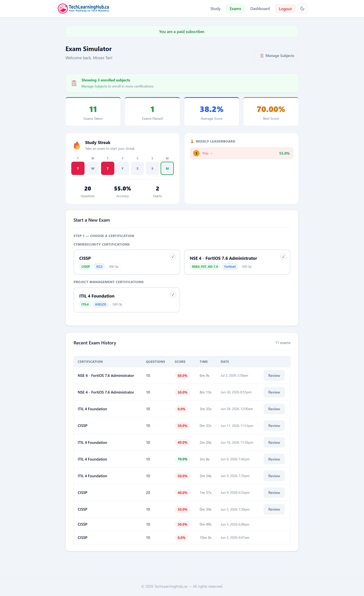364x596 pixels.
Task: Select the ITIL 4 Foundation certification checkmark
Action: pos(173,294)
